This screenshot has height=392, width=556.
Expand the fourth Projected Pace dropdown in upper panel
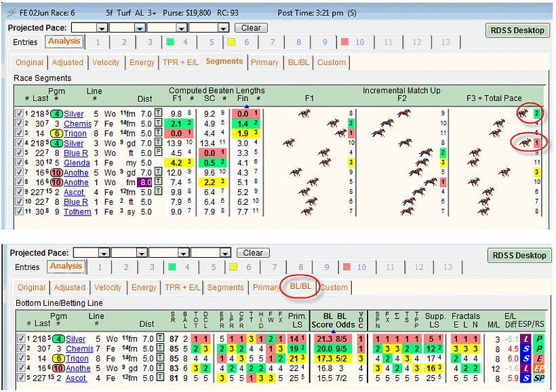pos(223,28)
